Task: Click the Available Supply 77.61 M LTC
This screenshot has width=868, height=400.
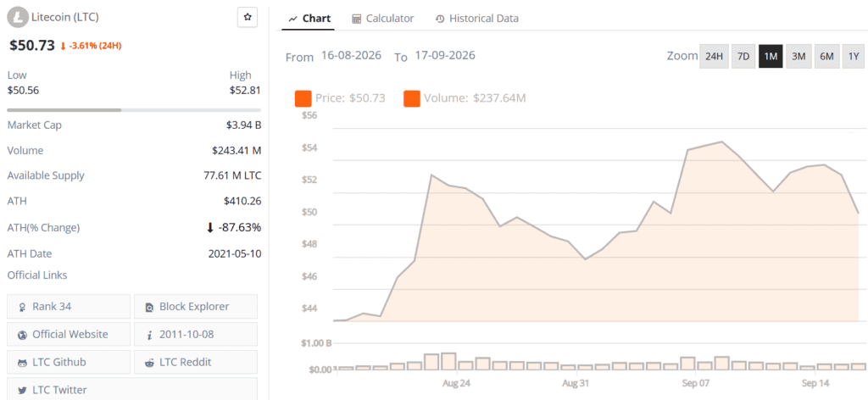Action: [232, 176]
